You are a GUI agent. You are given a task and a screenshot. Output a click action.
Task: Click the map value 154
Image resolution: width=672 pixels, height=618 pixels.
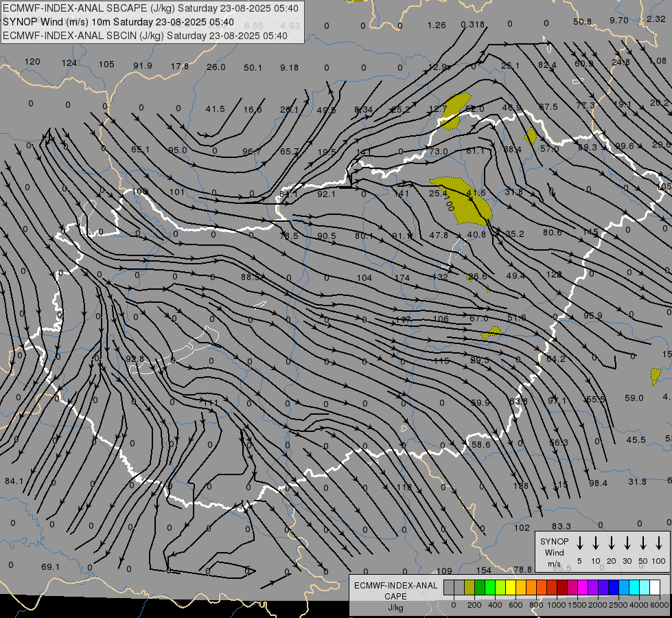(484, 571)
